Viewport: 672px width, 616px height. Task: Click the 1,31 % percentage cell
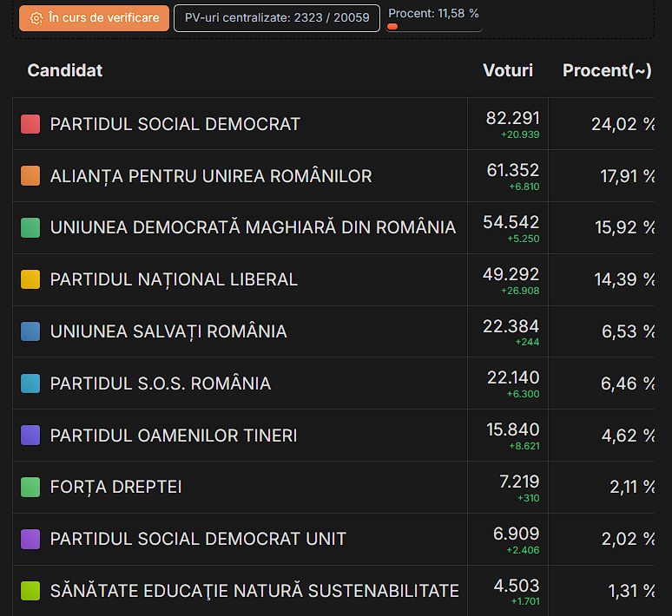631,591
